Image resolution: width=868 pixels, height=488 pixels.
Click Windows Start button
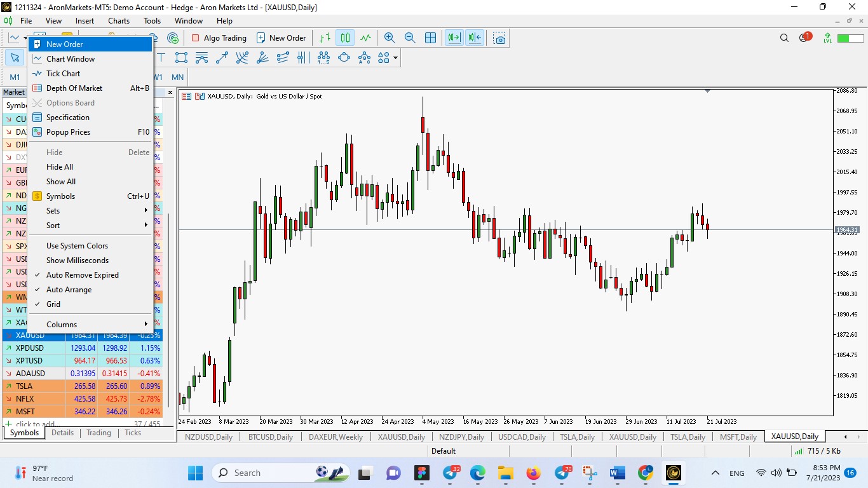point(195,473)
